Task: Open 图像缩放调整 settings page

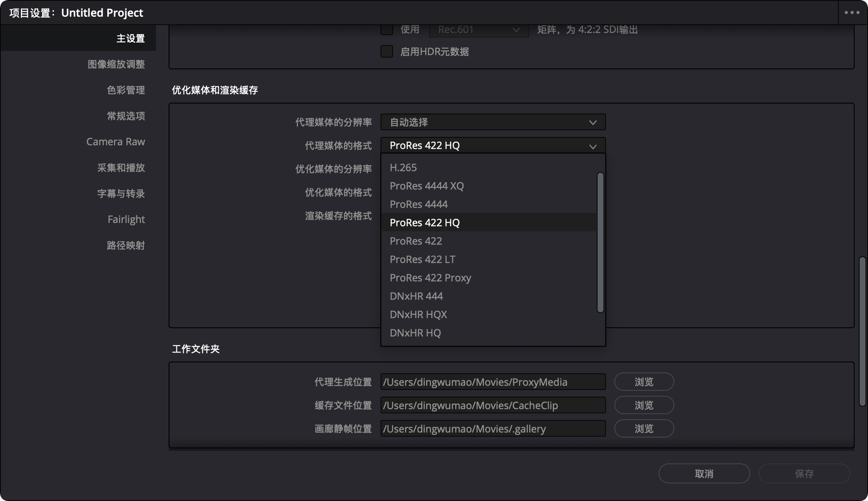Action: click(x=116, y=64)
